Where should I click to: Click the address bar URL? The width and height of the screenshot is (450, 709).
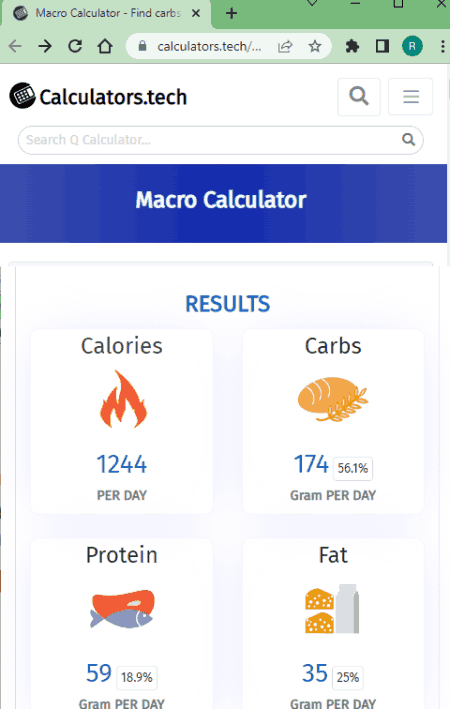(209, 46)
